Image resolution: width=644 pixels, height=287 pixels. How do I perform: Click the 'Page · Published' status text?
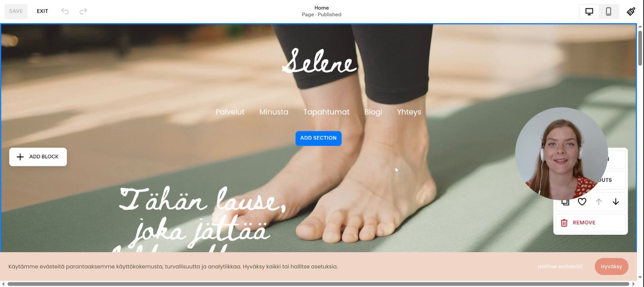click(x=321, y=15)
